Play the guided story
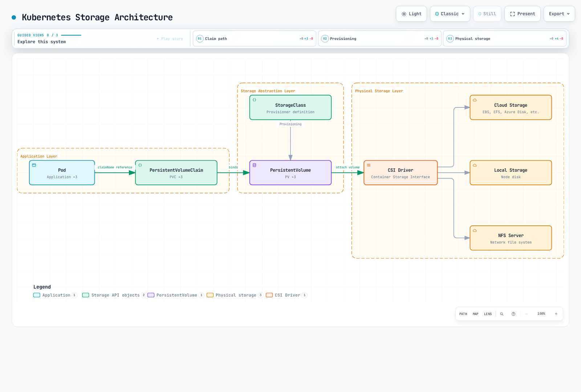 [x=170, y=38]
